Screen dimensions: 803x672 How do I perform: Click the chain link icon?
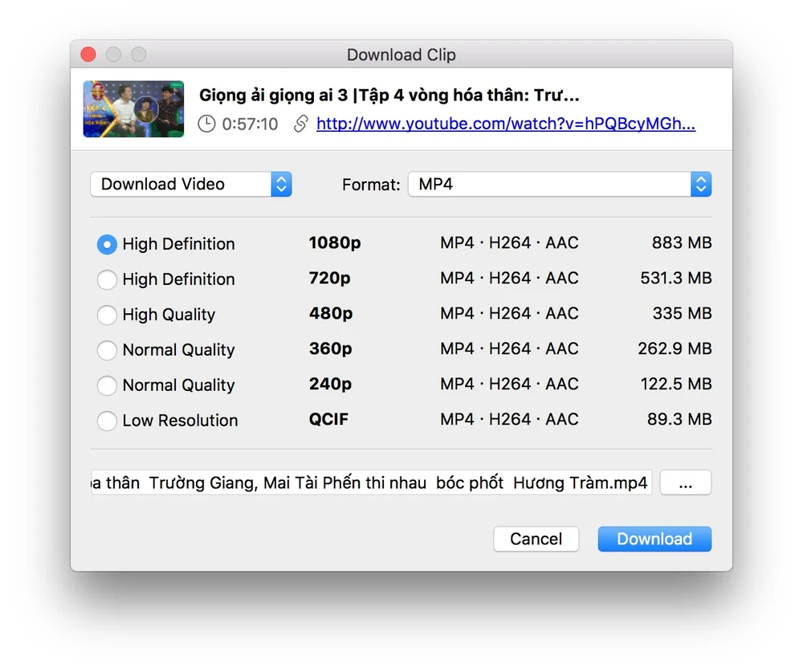[300, 124]
